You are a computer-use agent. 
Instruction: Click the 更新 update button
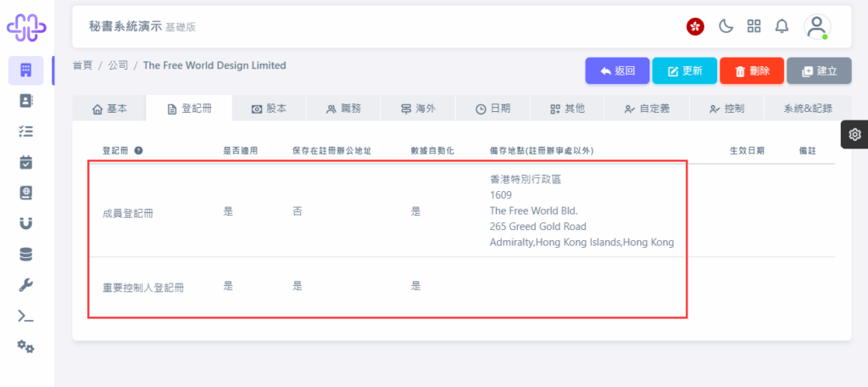pos(685,71)
